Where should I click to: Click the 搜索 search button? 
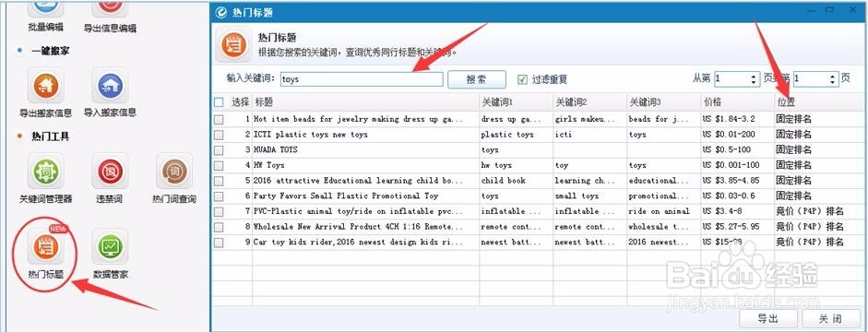477,79
